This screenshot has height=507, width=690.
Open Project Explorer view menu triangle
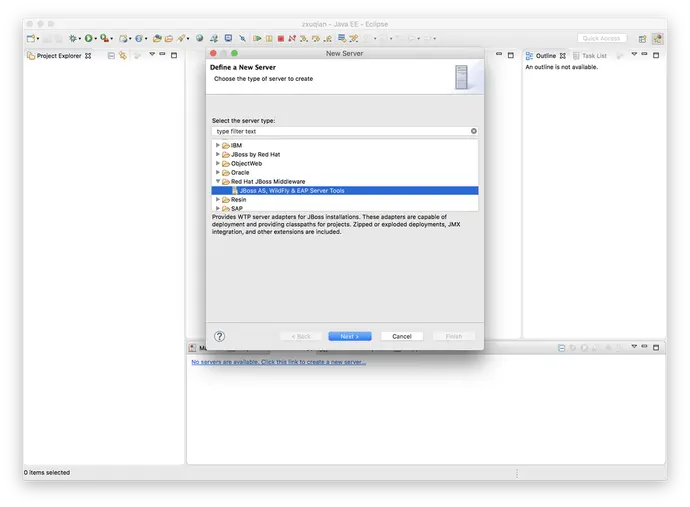point(152,54)
